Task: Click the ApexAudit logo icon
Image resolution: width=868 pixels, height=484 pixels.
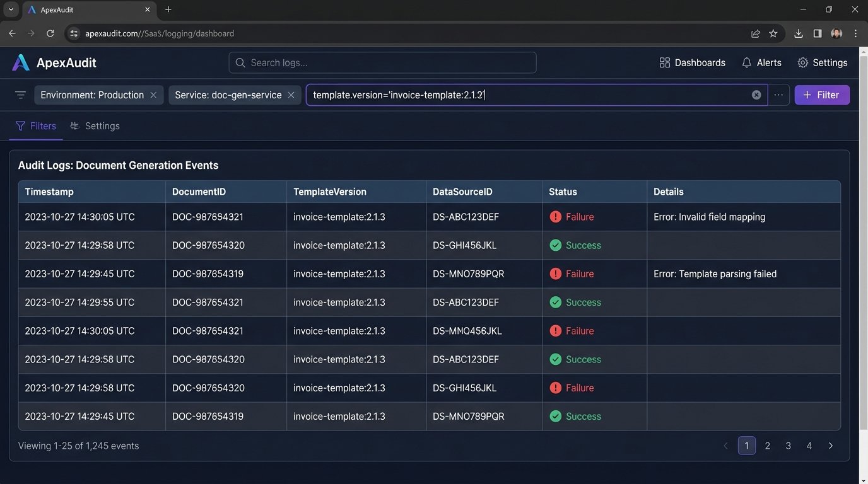Action: (21, 62)
